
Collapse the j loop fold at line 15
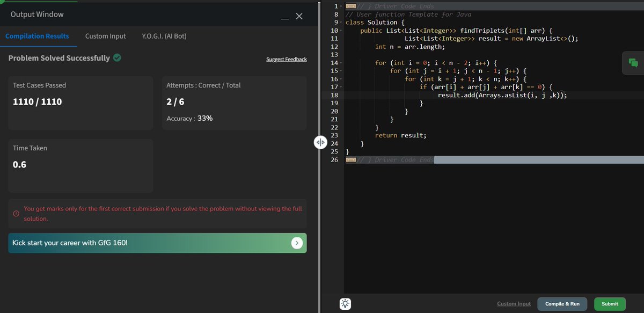tap(341, 71)
